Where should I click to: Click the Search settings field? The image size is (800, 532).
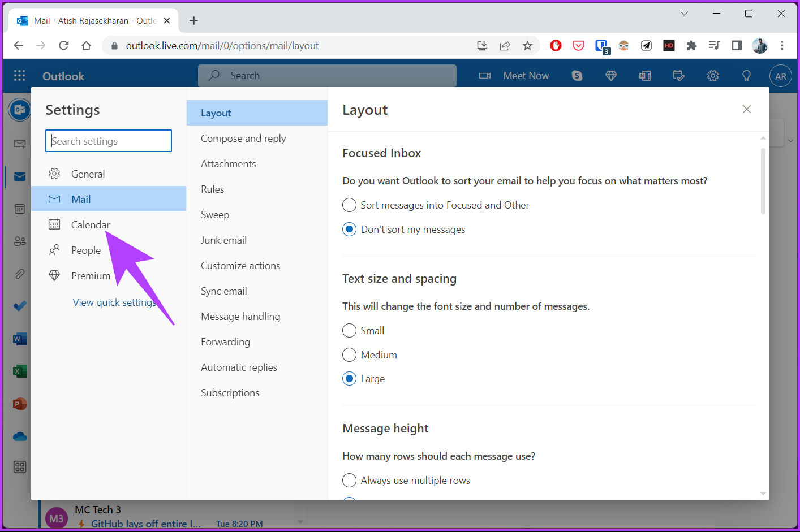click(x=109, y=141)
